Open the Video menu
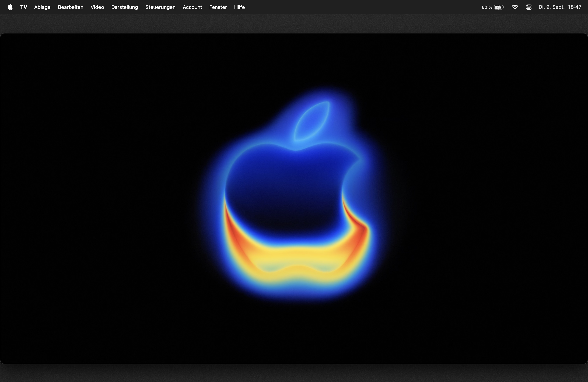Image resolution: width=588 pixels, height=382 pixels. 97,7
